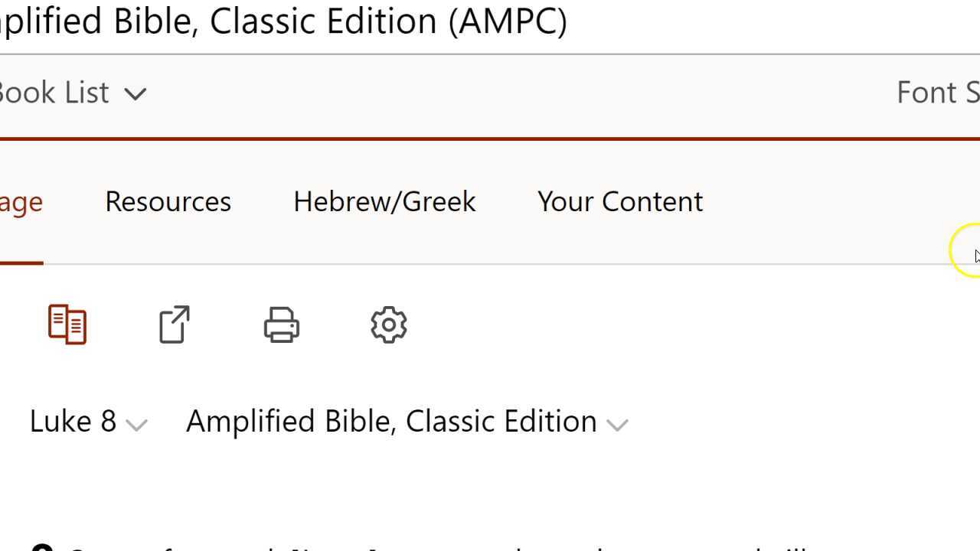
Task: Expand the Book List menu
Action: coord(69,93)
